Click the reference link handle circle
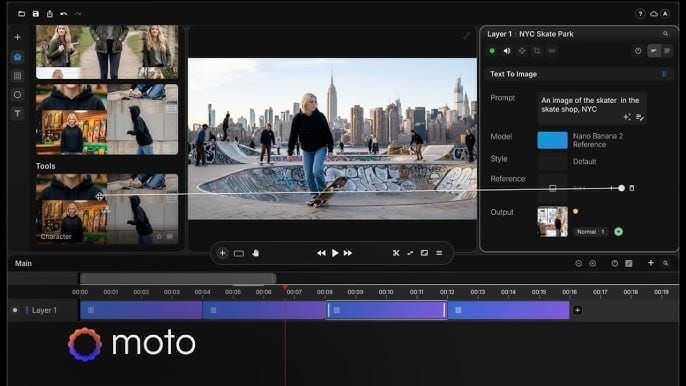The width and height of the screenshot is (686, 386). pyautogui.click(x=621, y=188)
